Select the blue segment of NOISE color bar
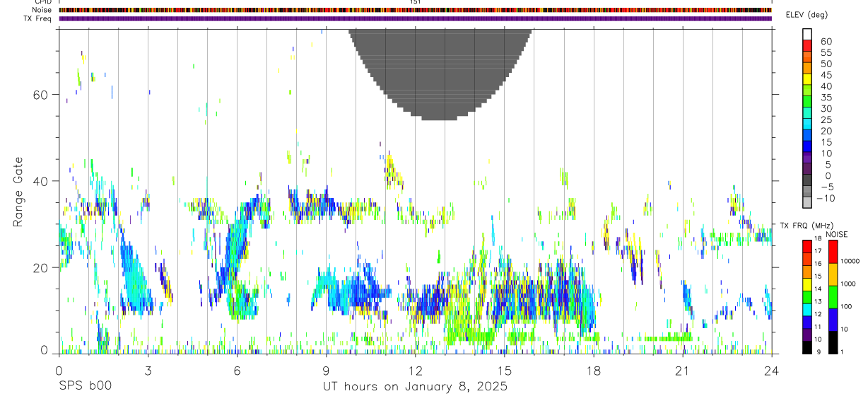 coord(833,320)
